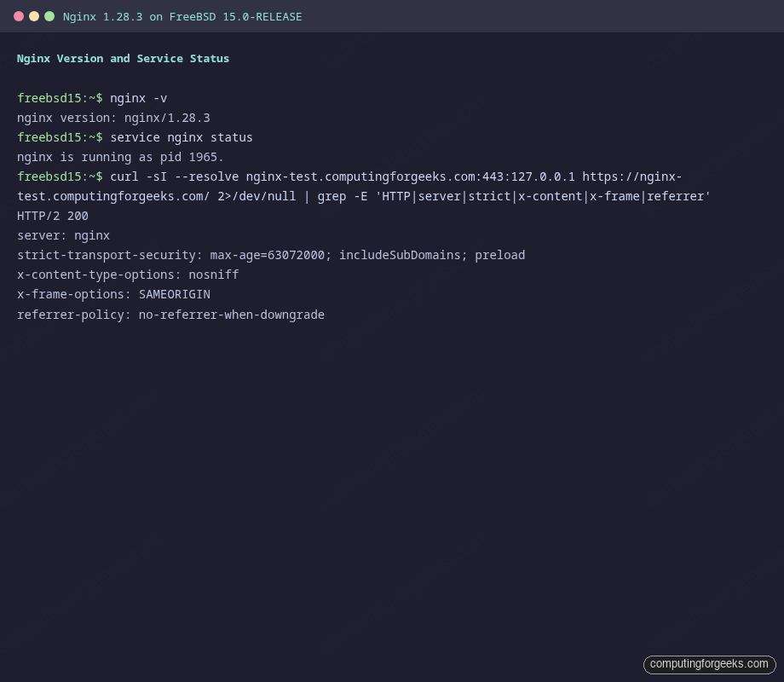Open the computingforgeeks.com link badge
This screenshot has width=784, height=682.
pos(709,664)
